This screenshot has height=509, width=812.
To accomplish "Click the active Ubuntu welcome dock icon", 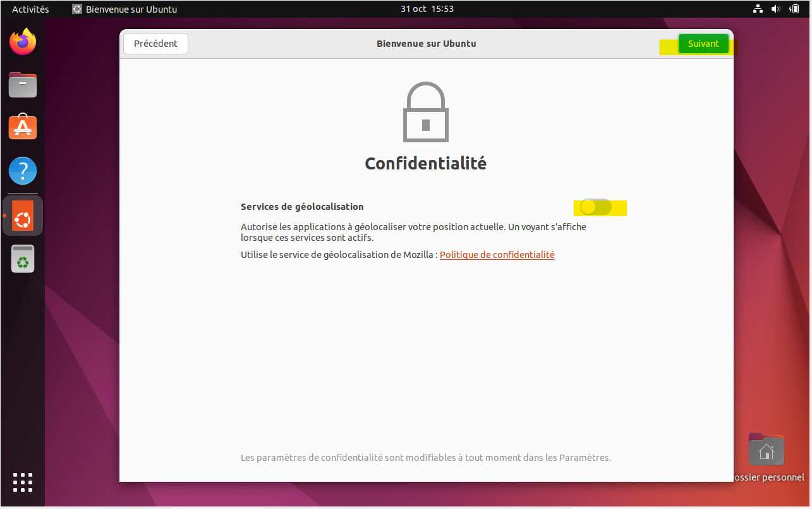I will coord(23,216).
